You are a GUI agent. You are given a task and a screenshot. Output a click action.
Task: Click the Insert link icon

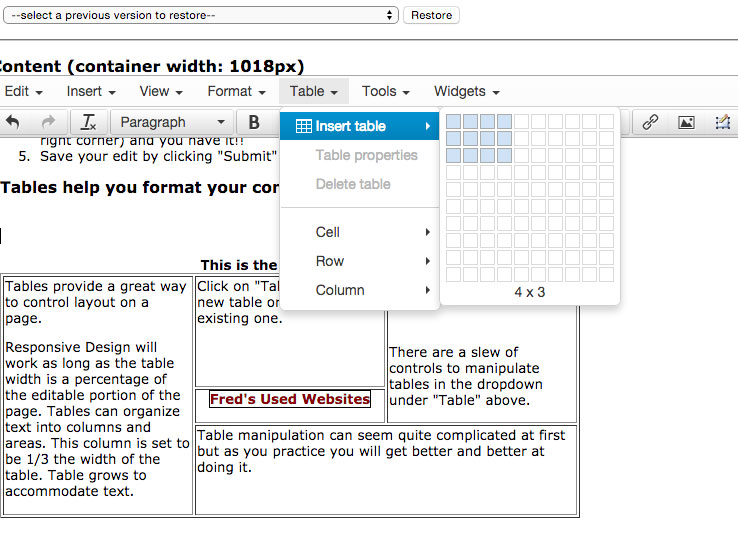pyautogui.click(x=650, y=122)
